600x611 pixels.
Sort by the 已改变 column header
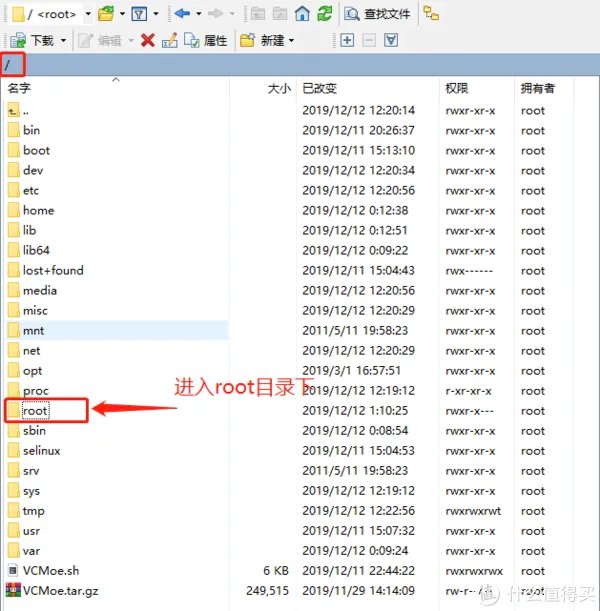(x=320, y=89)
